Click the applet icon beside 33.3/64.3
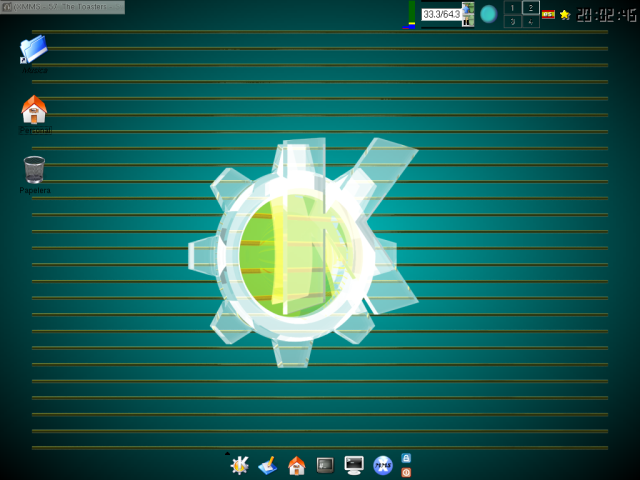The width and height of the screenshot is (640, 480). pyautogui.click(x=468, y=14)
